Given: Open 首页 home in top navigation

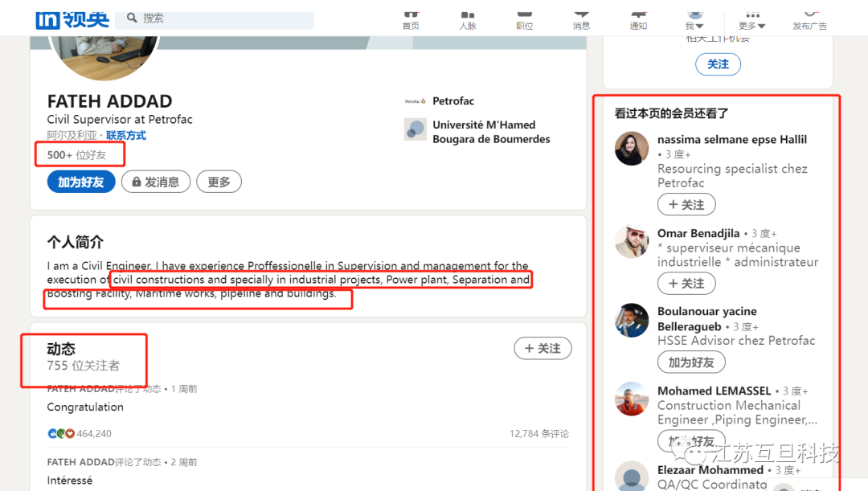Looking at the screenshot, I should click(411, 19).
